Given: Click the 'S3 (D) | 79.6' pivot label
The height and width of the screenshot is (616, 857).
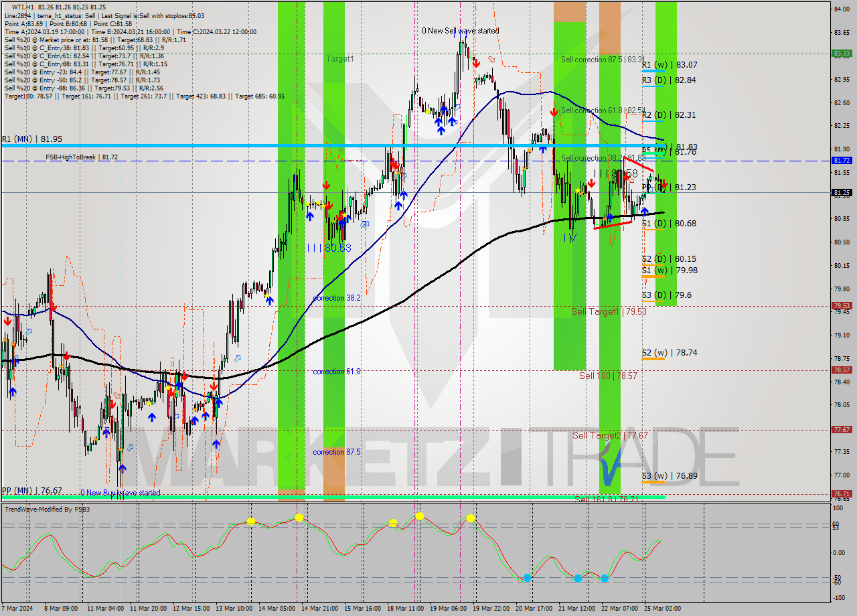Looking at the screenshot, I should coord(667,295).
